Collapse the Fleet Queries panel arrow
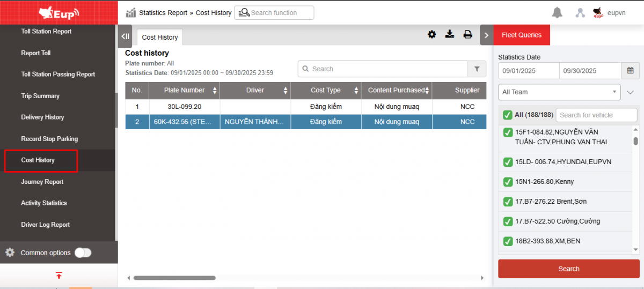 coord(486,35)
